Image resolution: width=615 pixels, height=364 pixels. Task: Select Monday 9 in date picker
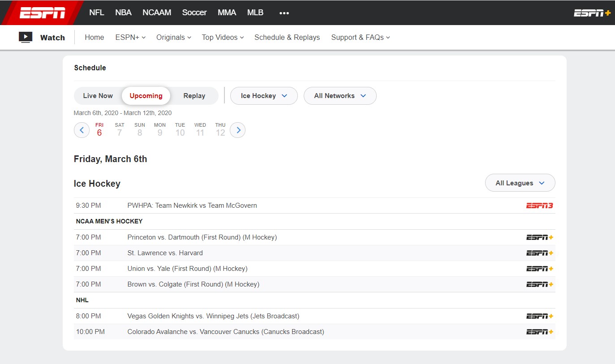[160, 130]
